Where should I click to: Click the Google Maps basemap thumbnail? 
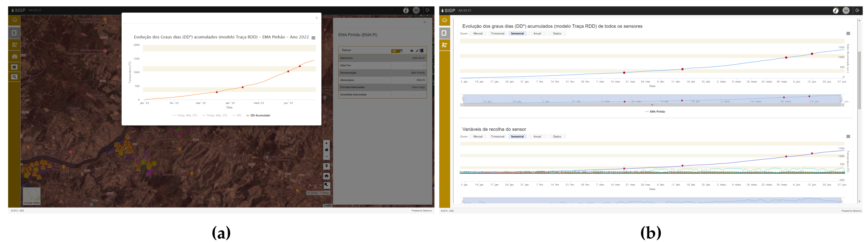[x=32, y=196]
